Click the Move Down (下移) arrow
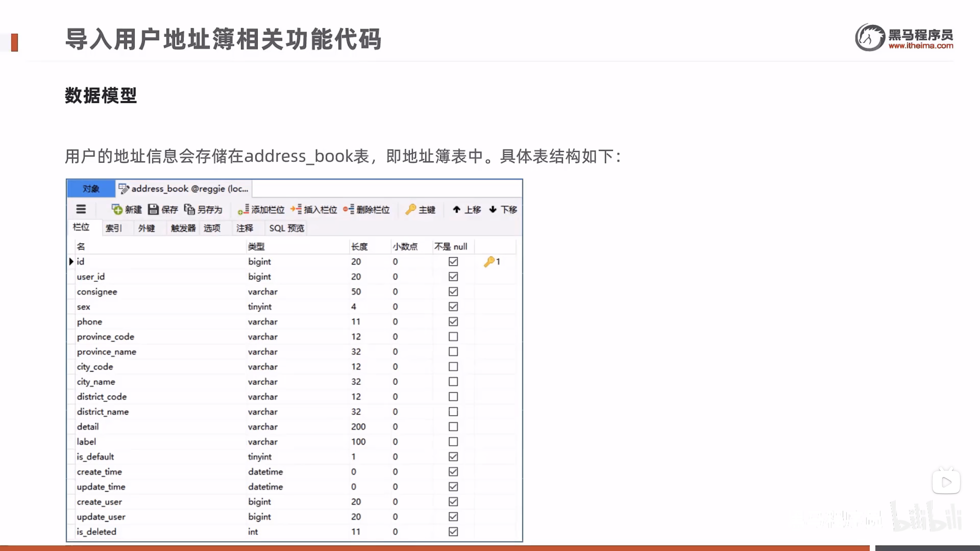 tap(493, 209)
